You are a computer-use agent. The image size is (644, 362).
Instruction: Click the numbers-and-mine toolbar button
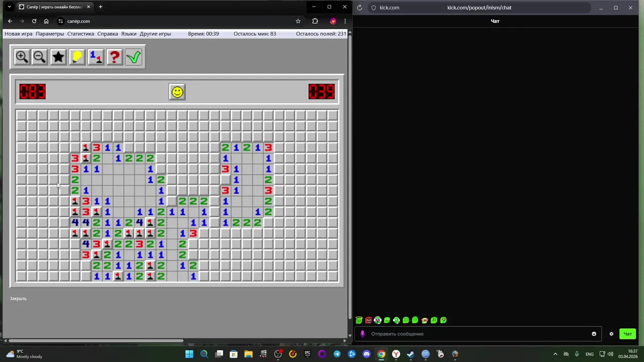96,57
